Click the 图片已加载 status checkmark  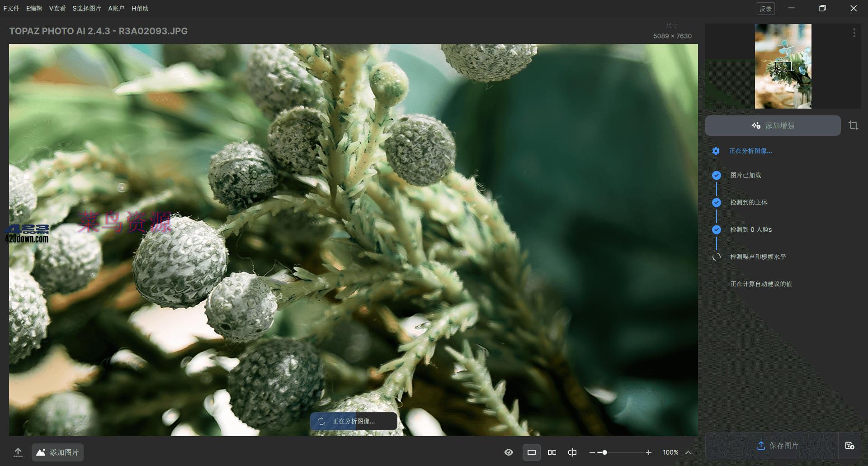[717, 175]
